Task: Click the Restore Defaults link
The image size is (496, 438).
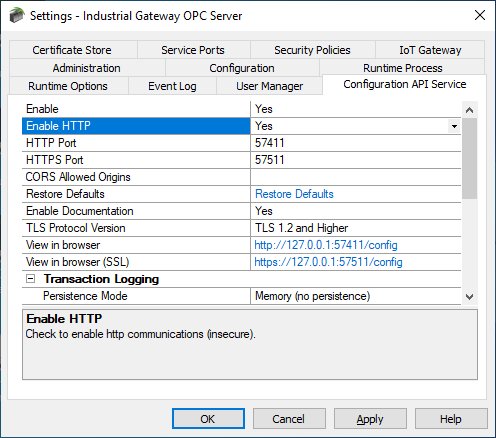Action: click(x=294, y=194)
